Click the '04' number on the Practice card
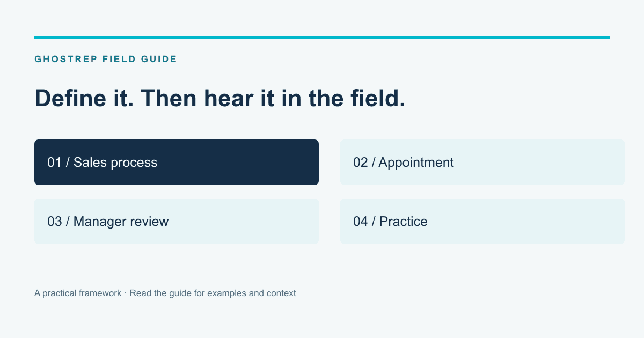The width and height of the screenshot is (644, 338). click(360, 222)
